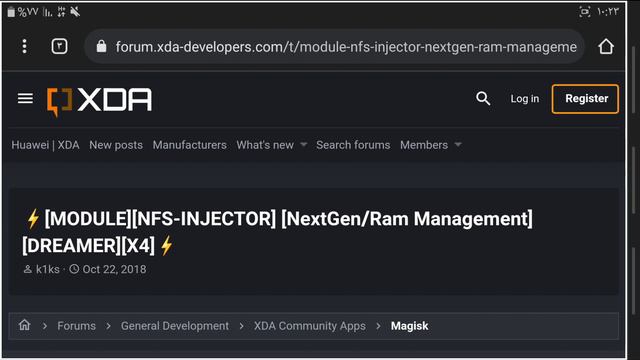Click the Log in link
The height and width of the screenshot is (360, 640).
click(524, 99)
